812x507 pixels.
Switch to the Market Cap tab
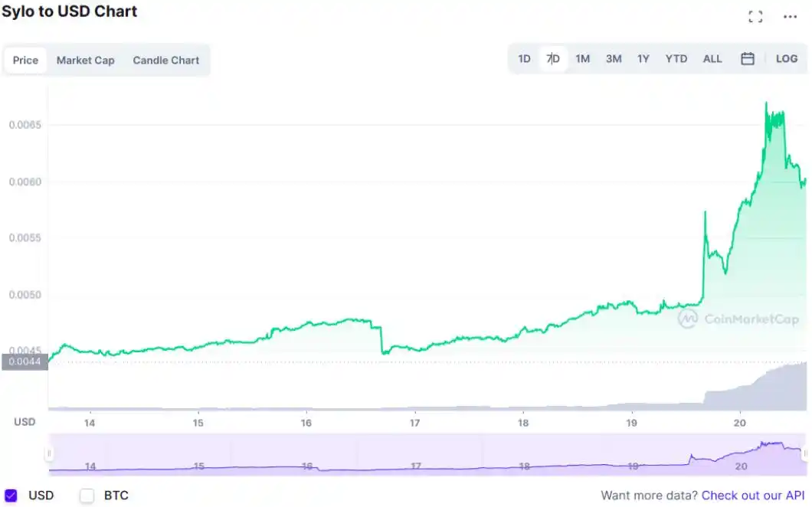tap(85, 60)
